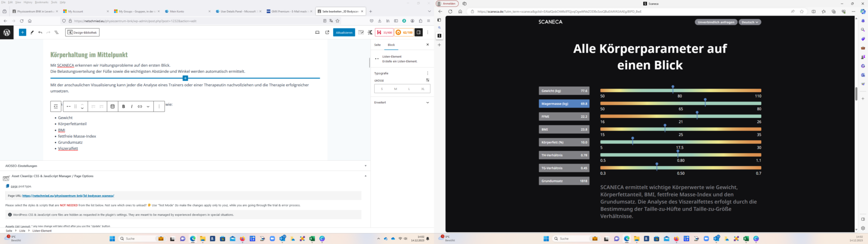Click the inline insert block plus between paragraphs
This screenshot has height=244, width=868.
tap(185, 78)
